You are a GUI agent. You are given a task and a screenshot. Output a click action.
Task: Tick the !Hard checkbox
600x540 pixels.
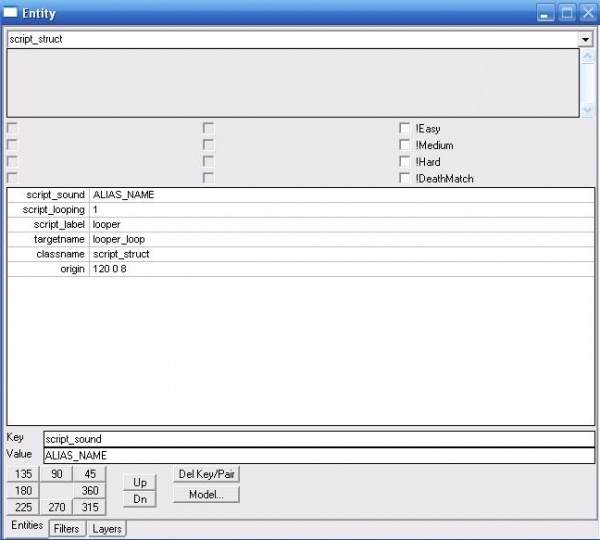404,162
